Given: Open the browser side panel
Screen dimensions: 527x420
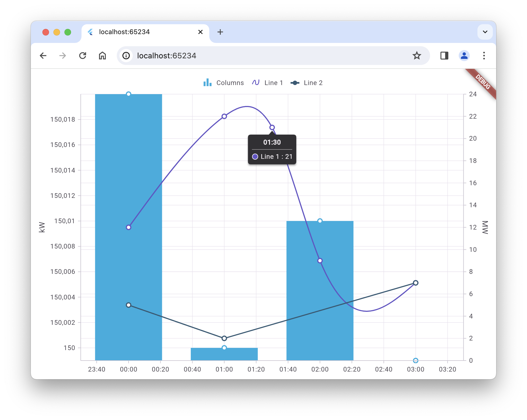Looking at the screenshot, I should pos(444,56).
